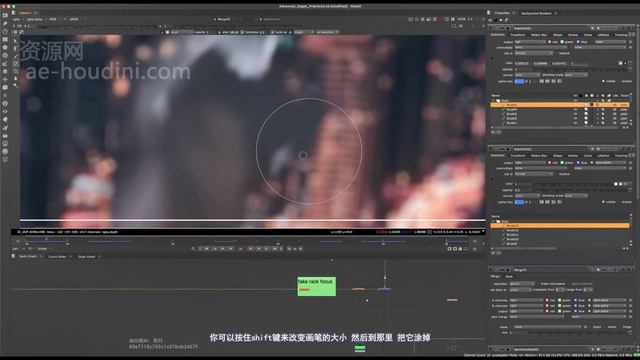Open the Keyer nodes toolbar menu
The height and width of the screenshot is (360, 640).
coord(5,63)
